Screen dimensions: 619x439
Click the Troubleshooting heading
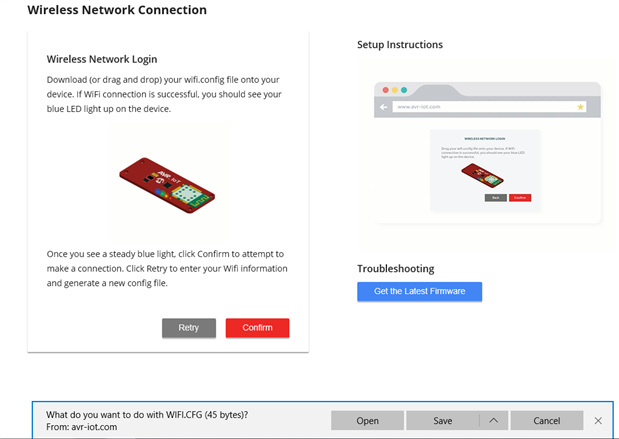tap(397, 269)
